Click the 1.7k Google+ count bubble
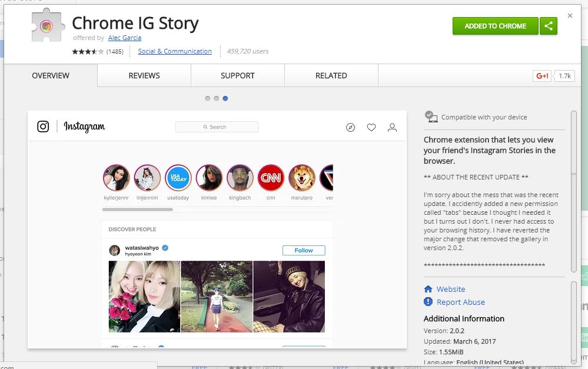588x369 pixels. coord(564,76)
